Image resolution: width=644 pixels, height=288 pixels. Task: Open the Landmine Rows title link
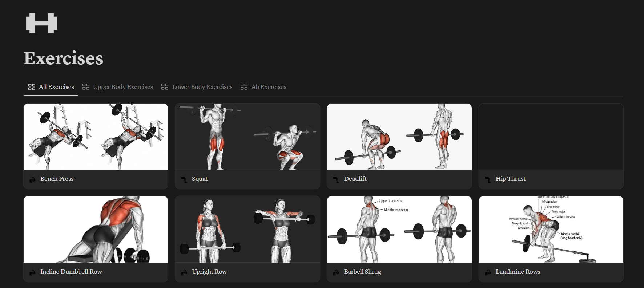(x=518, y=272)
